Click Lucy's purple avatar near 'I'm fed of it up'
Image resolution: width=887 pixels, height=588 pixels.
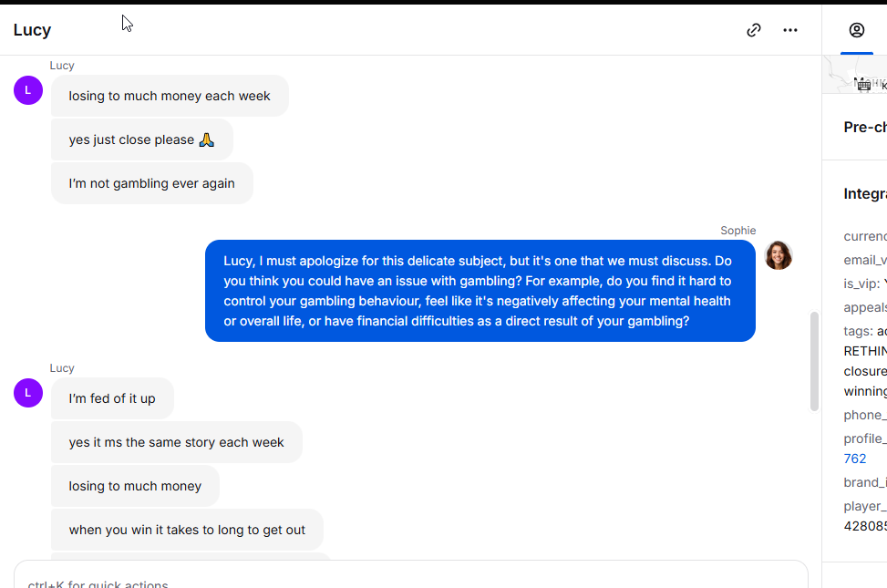pyautogui.click(x=28, y=393)
